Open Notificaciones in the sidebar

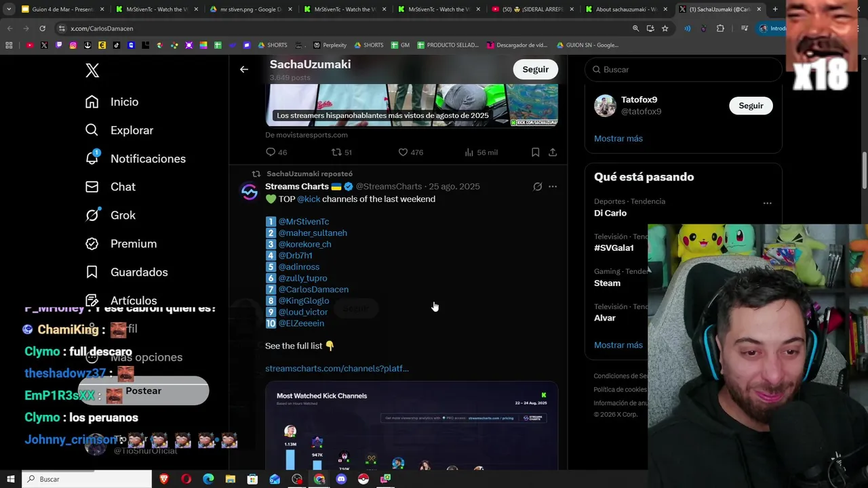coord(136,159)
